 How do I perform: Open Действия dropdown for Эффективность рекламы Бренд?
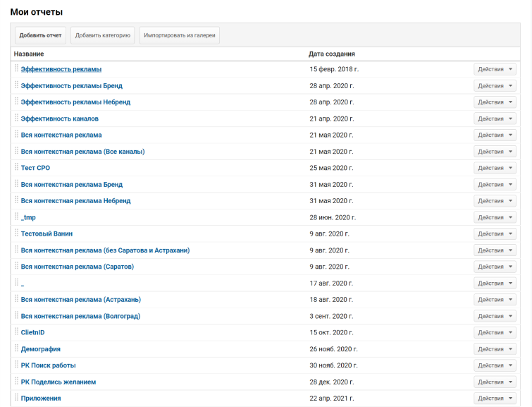click(495, 86)
